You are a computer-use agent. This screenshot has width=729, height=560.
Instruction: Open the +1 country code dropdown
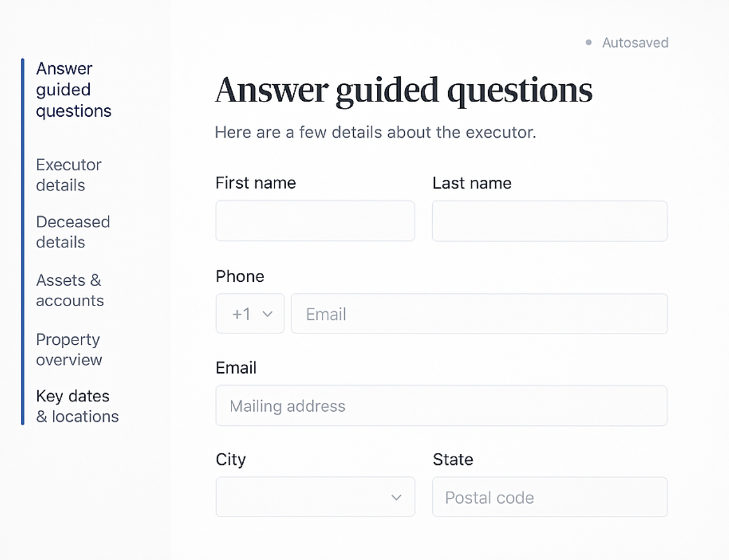pos(250,314)
